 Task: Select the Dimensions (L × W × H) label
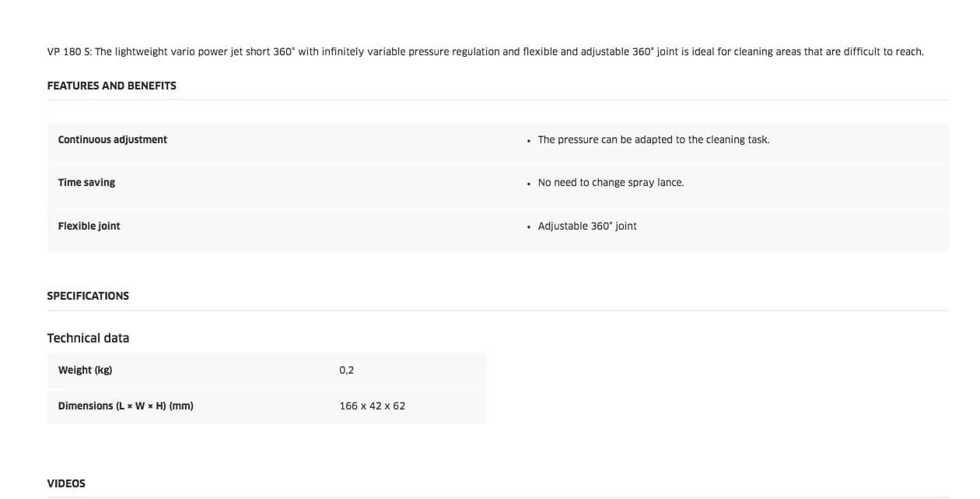click(x=125, y=406)
